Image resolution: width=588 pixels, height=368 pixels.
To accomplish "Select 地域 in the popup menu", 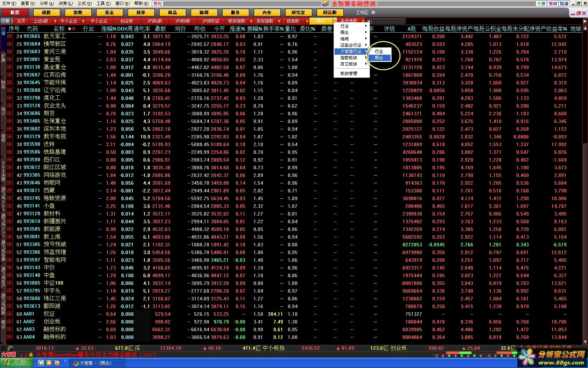I will click(351, 39).
